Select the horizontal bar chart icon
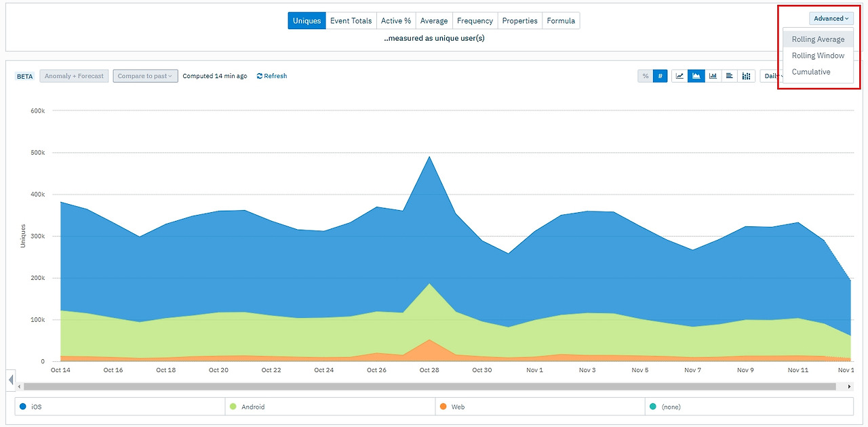 [x=730, y=76]
